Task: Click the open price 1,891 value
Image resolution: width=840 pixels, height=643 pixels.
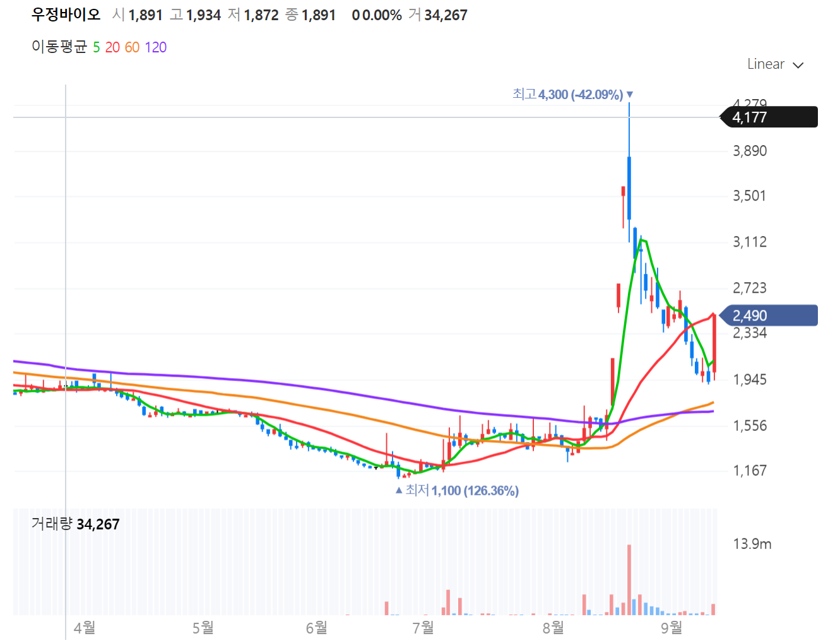Action: pyautogui.click(x=146, y=15)
